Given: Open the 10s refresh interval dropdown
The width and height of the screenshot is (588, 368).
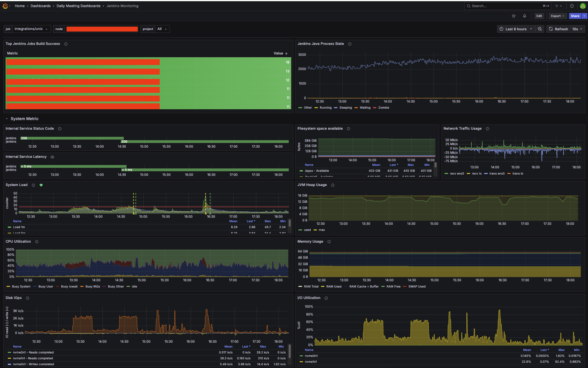Looking at the screenshot, I should point(577,29).
